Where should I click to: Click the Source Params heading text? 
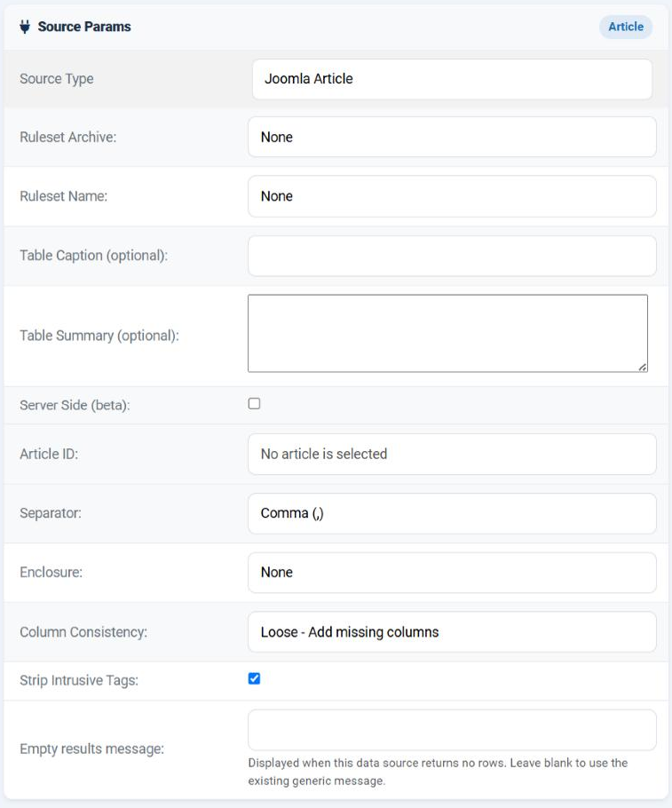coord(84,27)
